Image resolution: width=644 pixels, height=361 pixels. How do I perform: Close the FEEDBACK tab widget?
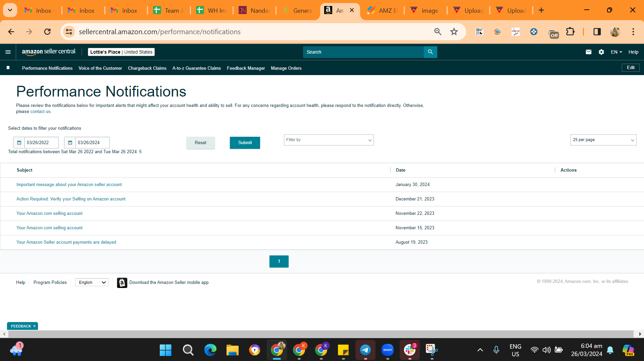coord(34,326)
